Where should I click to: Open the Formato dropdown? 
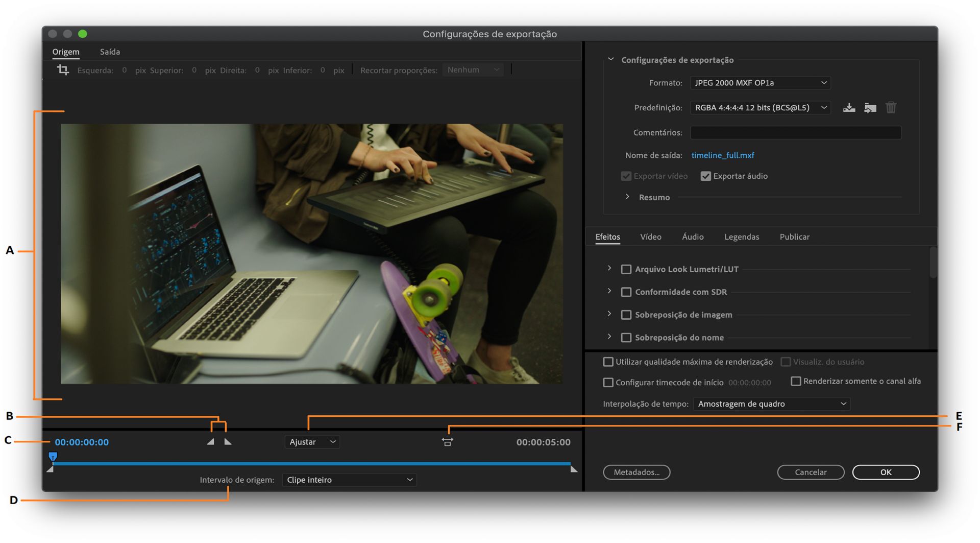[760, 83]
